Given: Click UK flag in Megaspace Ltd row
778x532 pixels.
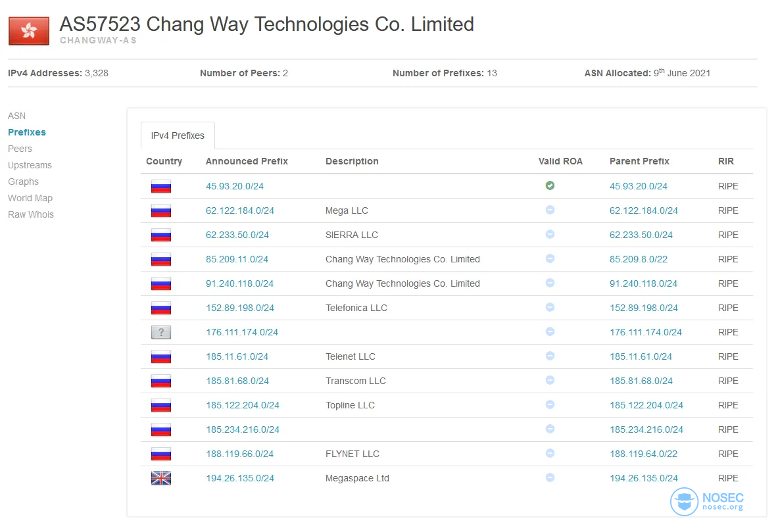Looking at the screenshot, I should pyautogui.click(x=160, y=478).
